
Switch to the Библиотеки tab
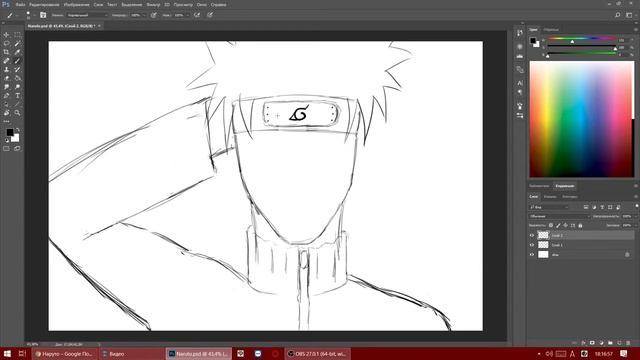[539, 186]
